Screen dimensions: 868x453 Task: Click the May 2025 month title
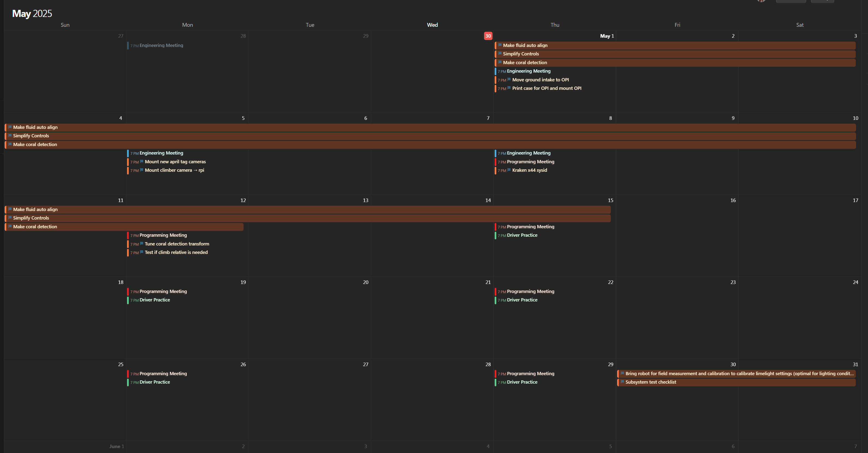pos(32,13)
